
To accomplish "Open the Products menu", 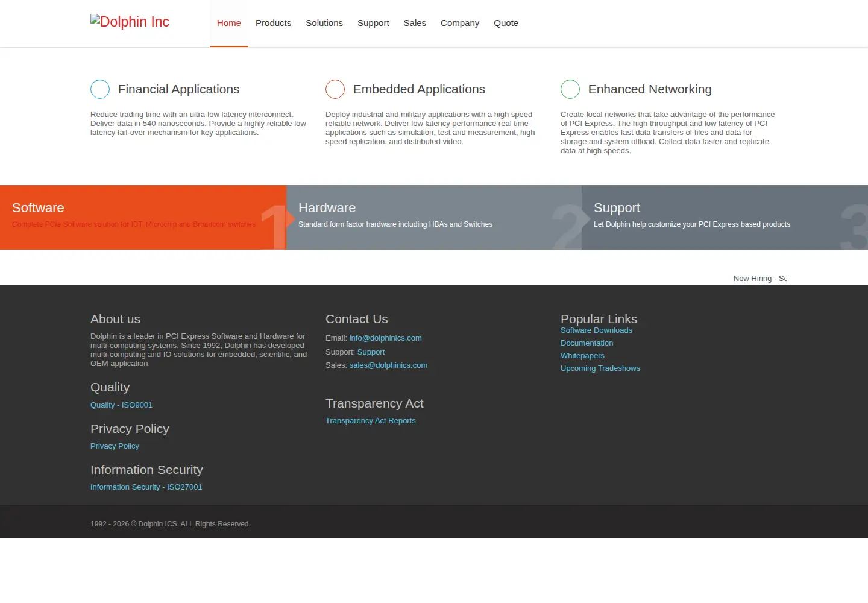I will pos(273,23).
